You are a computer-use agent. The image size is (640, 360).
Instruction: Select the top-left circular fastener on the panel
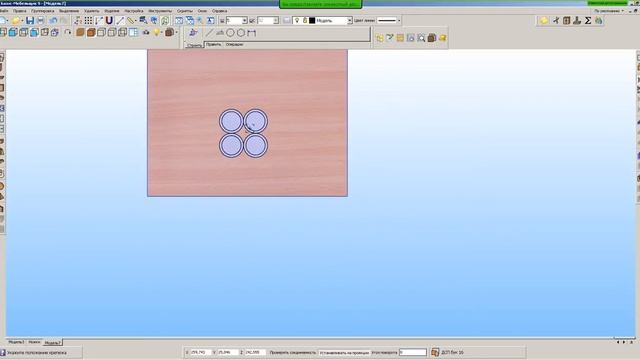231,121
